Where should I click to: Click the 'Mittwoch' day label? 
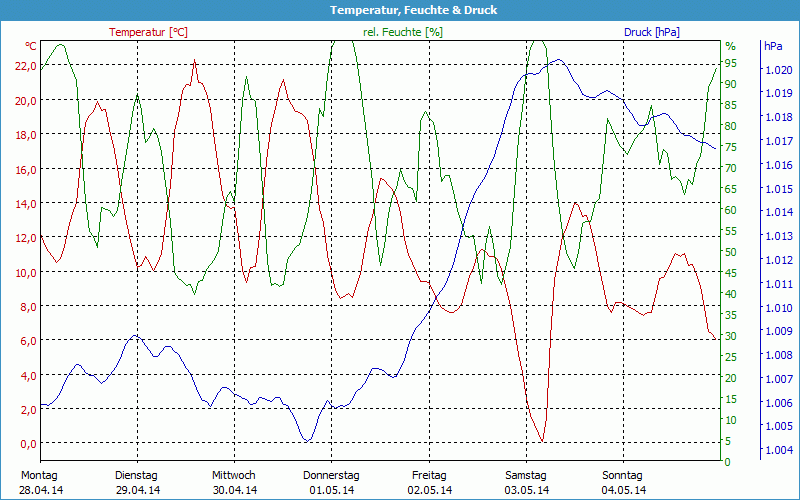pos(234,476)
